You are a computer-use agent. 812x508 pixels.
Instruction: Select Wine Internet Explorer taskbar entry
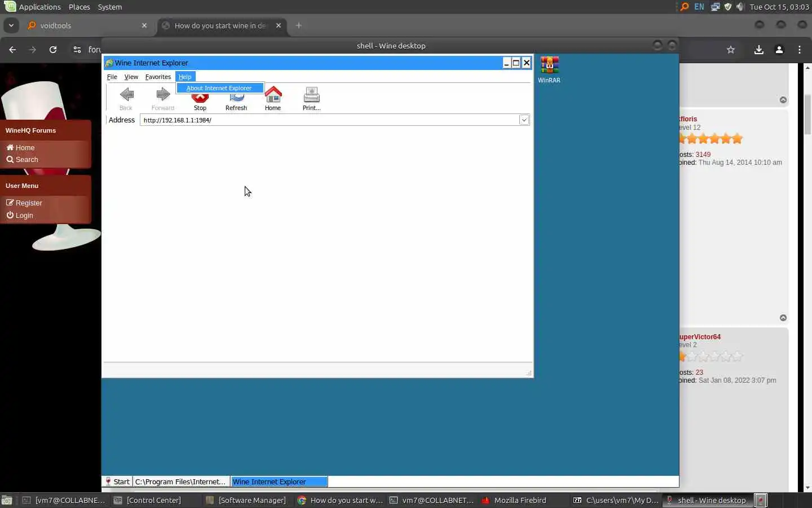point(279,481)
